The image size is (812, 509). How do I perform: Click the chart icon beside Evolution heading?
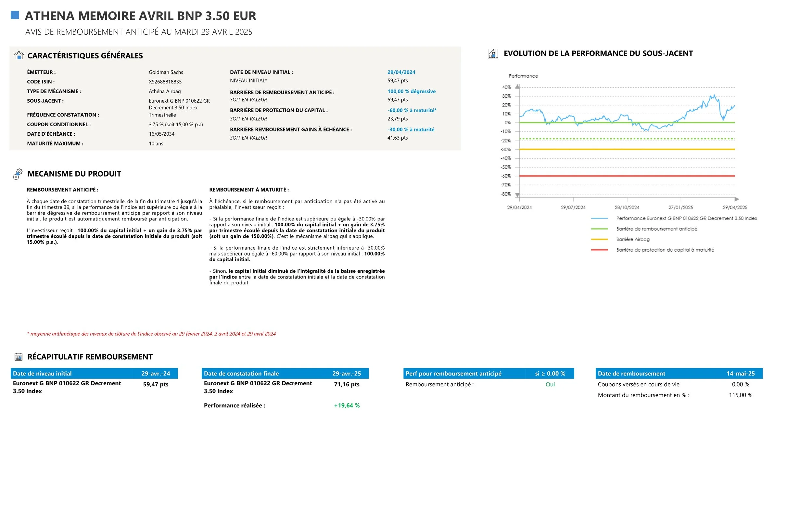click(493, 54)
